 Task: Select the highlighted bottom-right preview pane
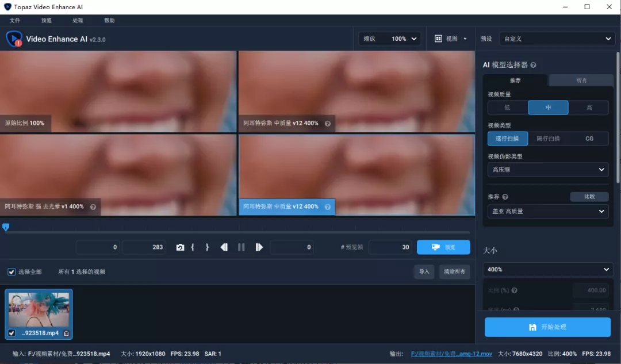point(356,175)
